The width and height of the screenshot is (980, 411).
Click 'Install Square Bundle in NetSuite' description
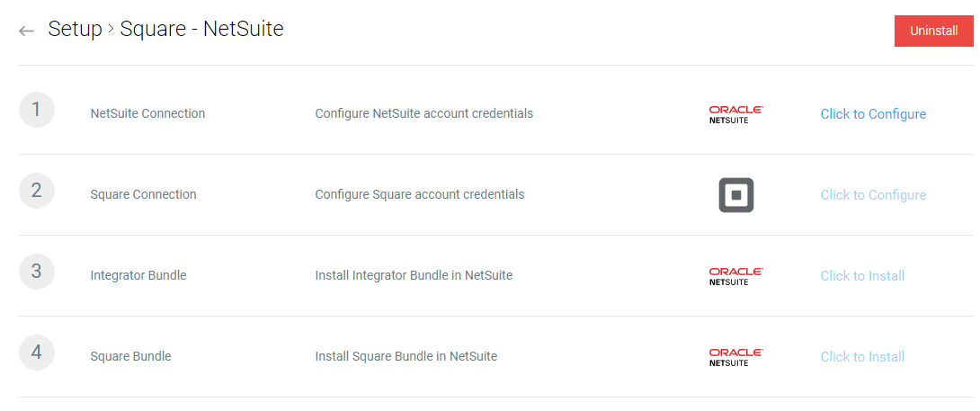[x=406, y=356]
